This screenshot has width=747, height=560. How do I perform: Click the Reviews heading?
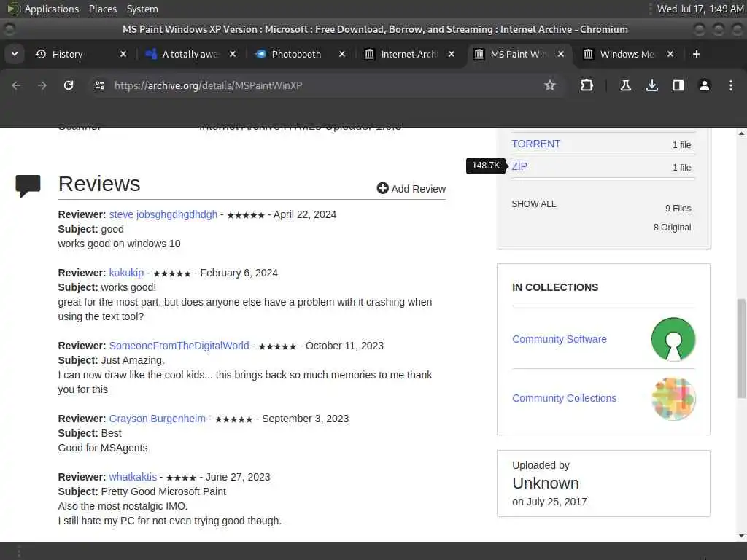pyautogui.click(x=99, y=183)
